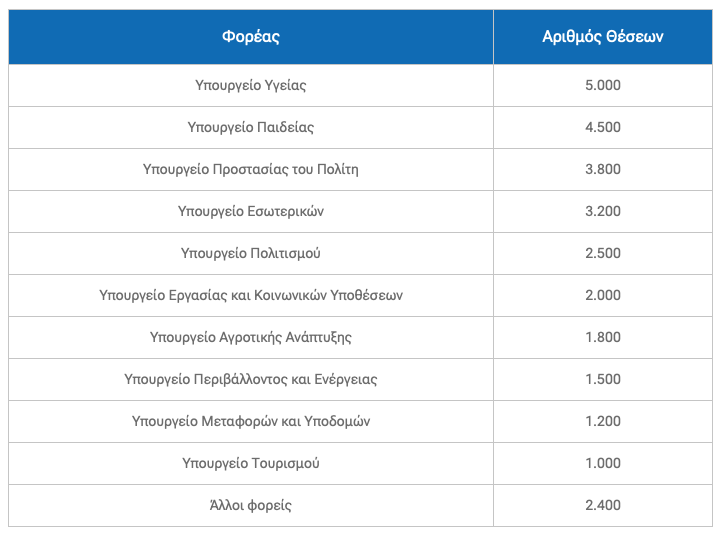722x537 pixels.
Task: Click the Υπουργείο Προστασίας του Πολίτη cell
Action: pos(250,169)
